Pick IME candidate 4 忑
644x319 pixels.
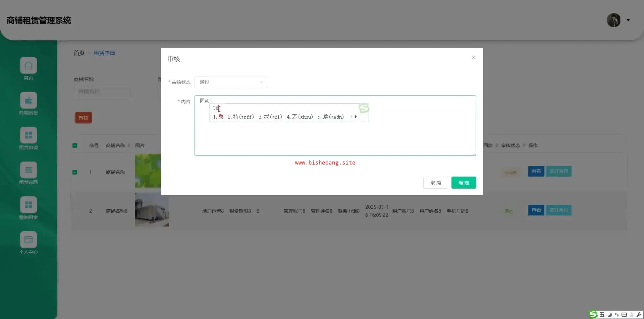pyautogui.click(x=300, y=117)
